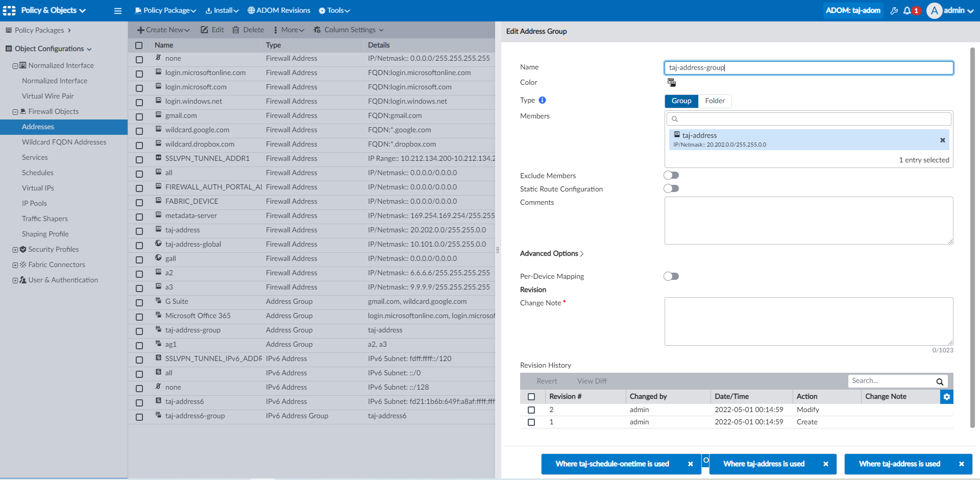Screen dimensions: 980x480
Task: Click the notification bell icon
Action: tap(907, 11)
